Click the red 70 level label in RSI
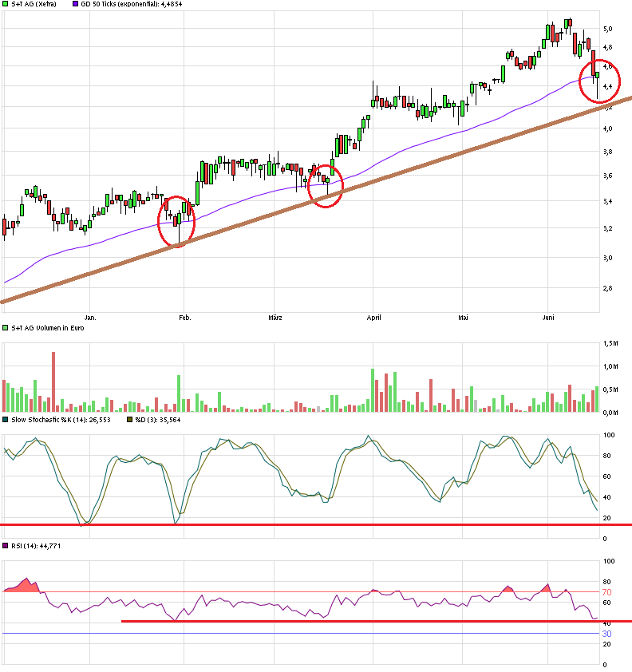 (606, 592)
